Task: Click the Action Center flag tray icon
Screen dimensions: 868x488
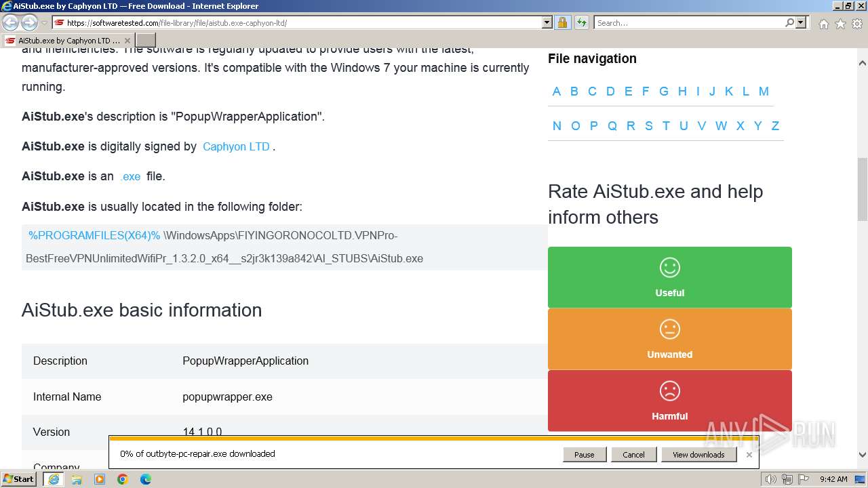Action: tap(804, 479)
